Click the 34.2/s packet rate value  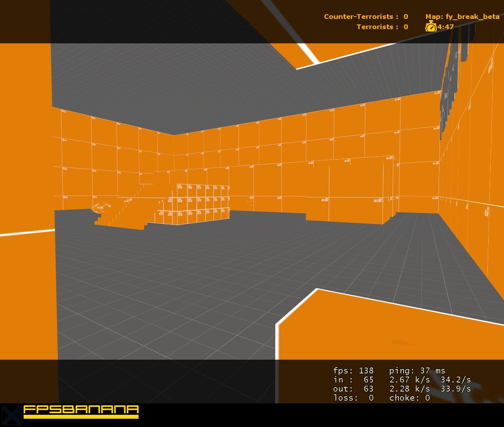456,379
